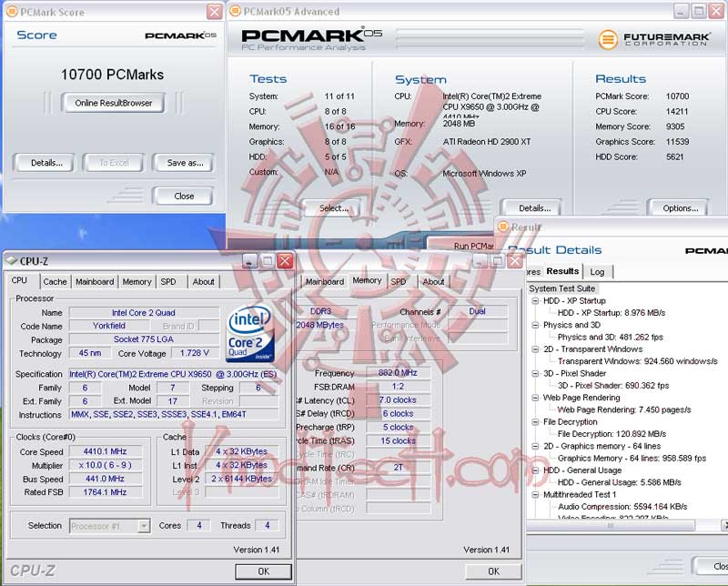
Task: Select CPU tab in CPU-Z
Action: [x=19, y=280]
